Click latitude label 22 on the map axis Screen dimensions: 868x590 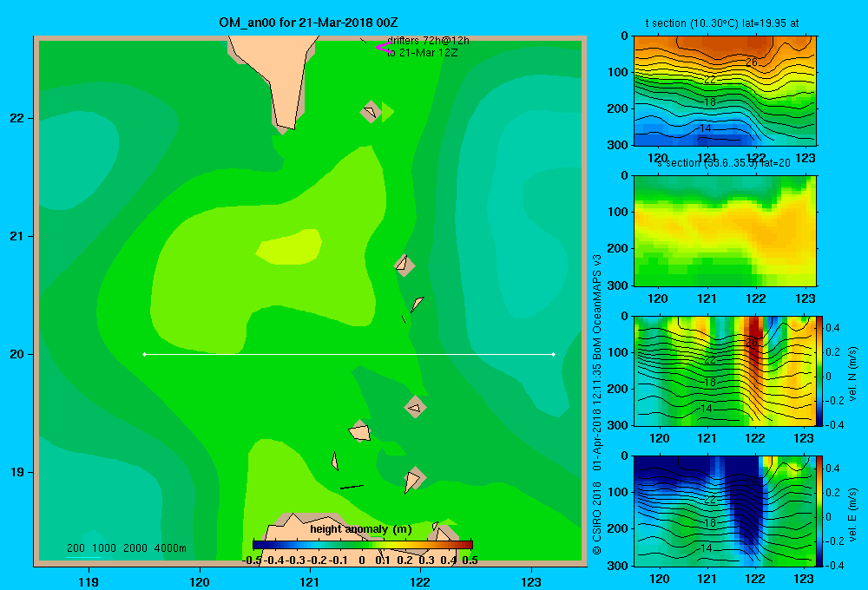tap(17, 118)
